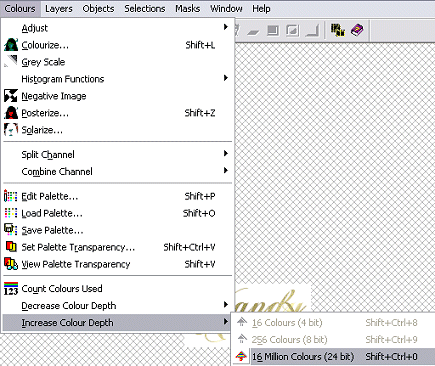Open the Layers menu

coord(59,9)
